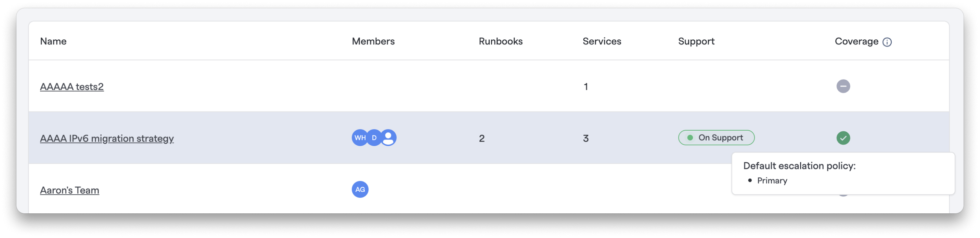Sort by the Name column header

pyautogui.click(x=53, y=41)
